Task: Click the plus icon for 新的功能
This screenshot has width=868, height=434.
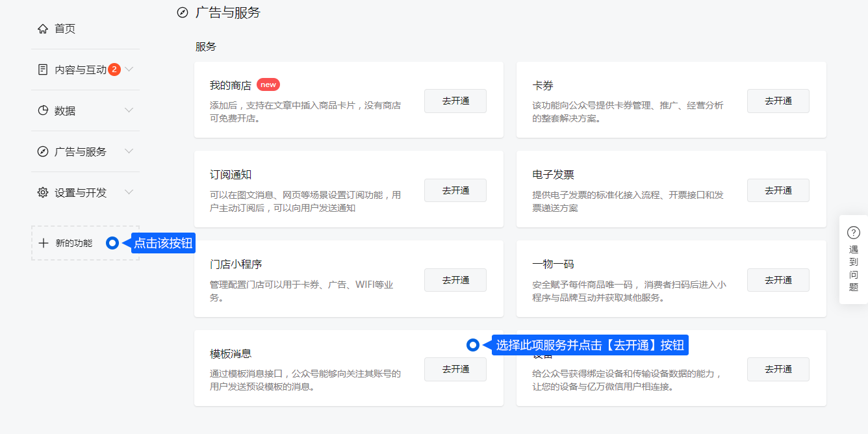Action: (44, 243)
